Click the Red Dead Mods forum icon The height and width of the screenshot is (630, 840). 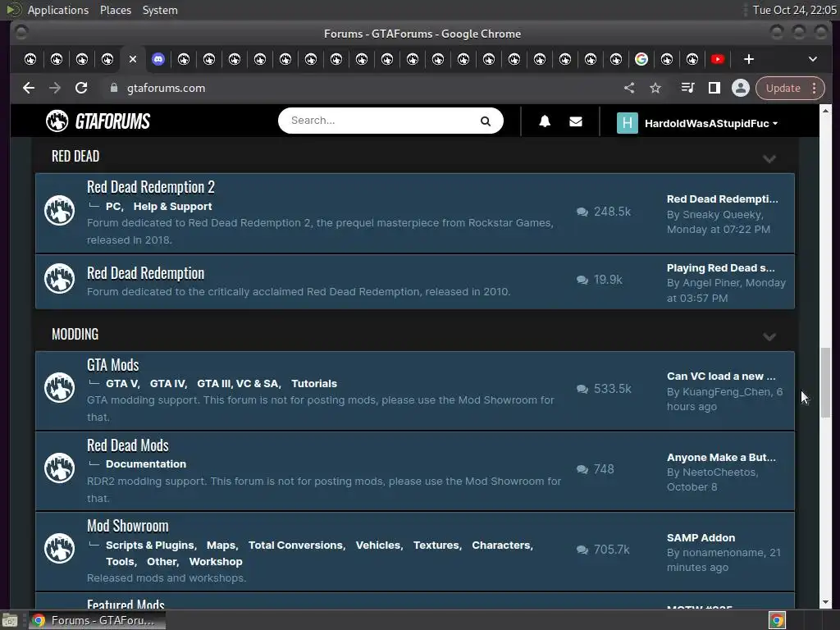point(59,468)
